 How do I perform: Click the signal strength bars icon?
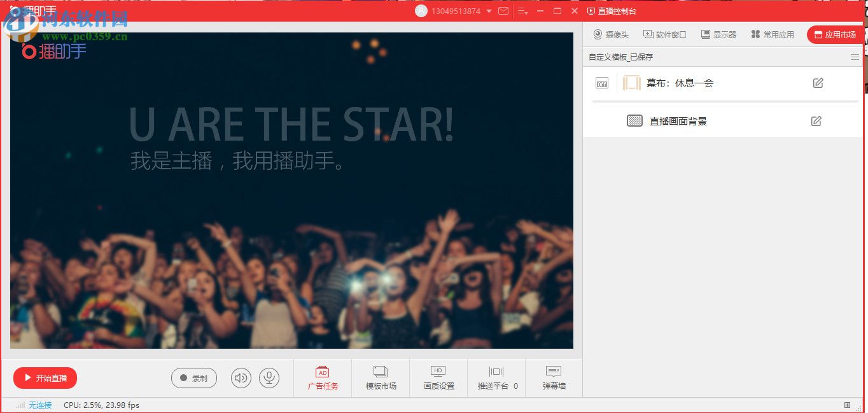click(20, 405)
